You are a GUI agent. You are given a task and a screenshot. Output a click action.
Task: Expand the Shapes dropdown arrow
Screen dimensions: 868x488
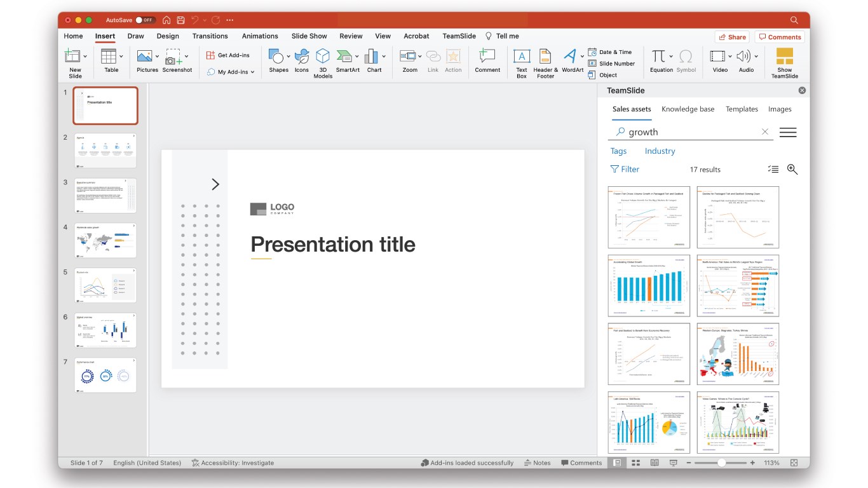click(x=288, y=57)
